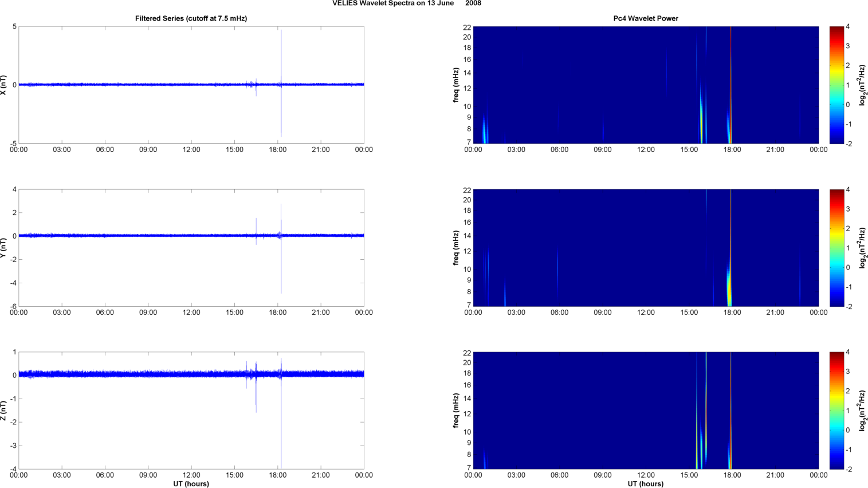
Task: Click "UT (hours)" label under the bottom wavelet plot
Action: [x=646, y=484]
